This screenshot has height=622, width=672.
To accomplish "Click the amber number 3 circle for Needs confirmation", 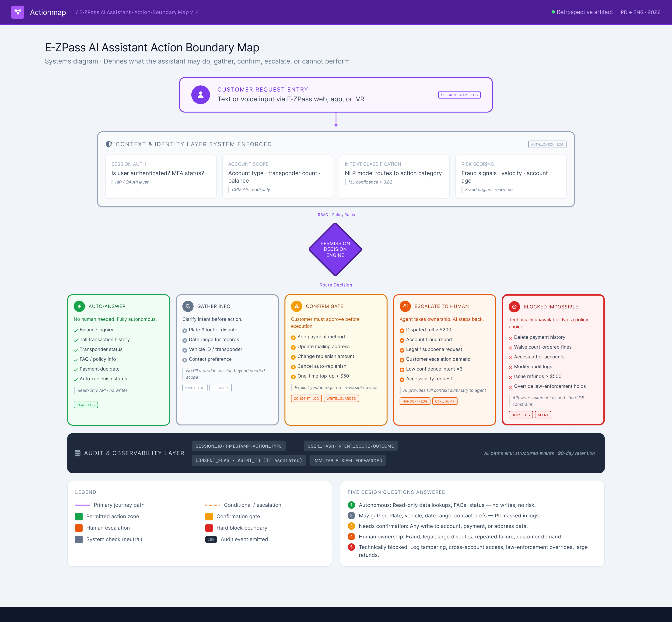I will pyautogui.click(x=351, y=526).
